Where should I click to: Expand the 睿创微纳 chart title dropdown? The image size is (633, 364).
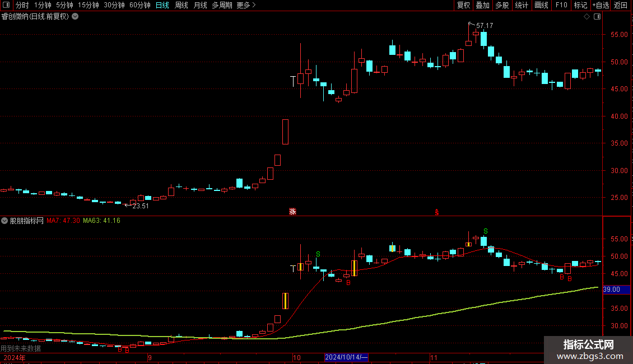click(x=75, y=17)
